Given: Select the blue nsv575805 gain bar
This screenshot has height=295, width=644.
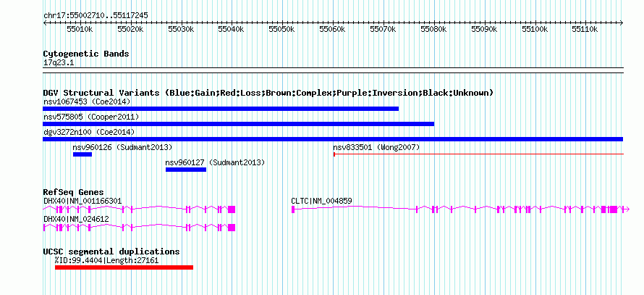Looking at the screenshot, I should click(x=238, y=124).
